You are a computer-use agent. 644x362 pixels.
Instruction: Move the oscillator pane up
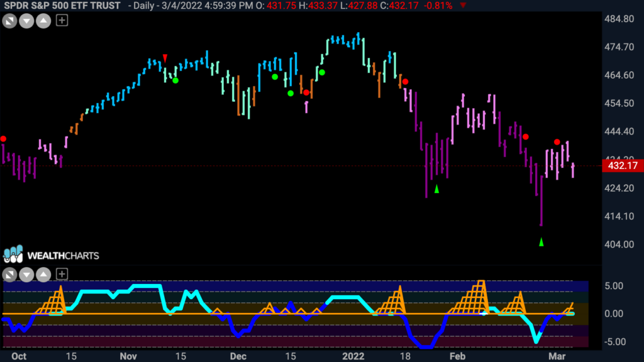(43, 274)
